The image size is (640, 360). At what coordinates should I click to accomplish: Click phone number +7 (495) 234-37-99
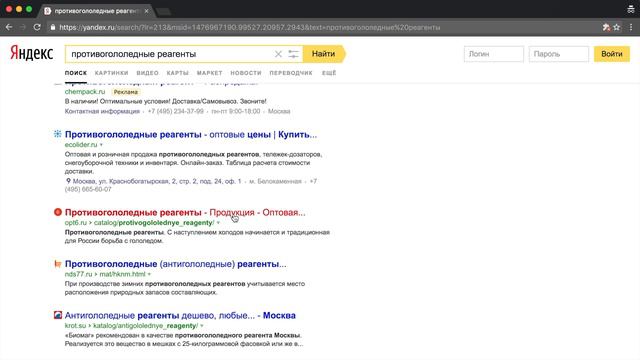coord(176,111)
